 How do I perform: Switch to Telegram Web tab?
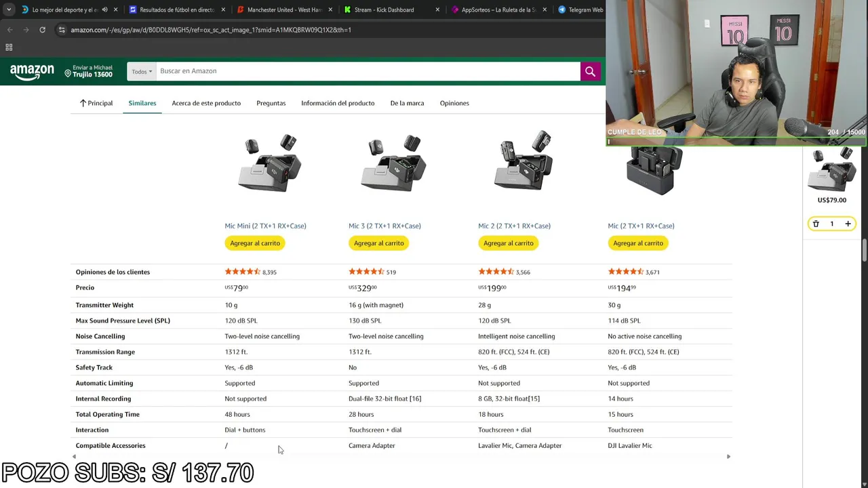[580, 9]
